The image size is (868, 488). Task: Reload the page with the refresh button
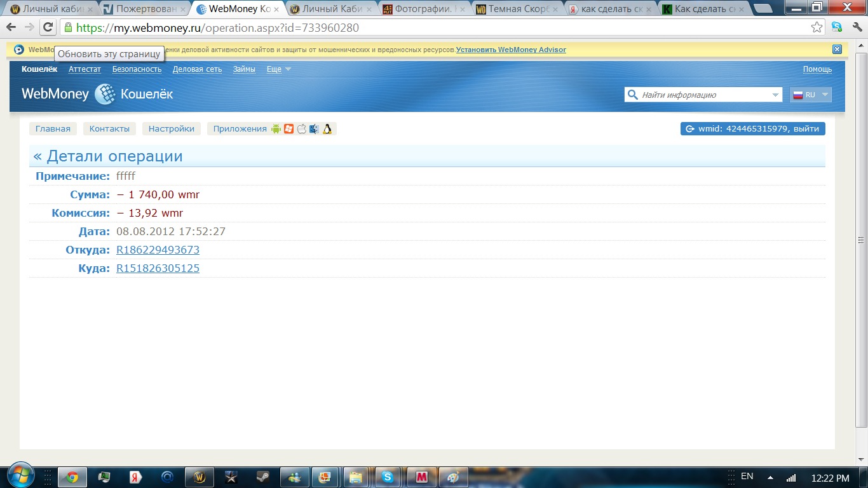pyautogui.click(x=48, y=27)
